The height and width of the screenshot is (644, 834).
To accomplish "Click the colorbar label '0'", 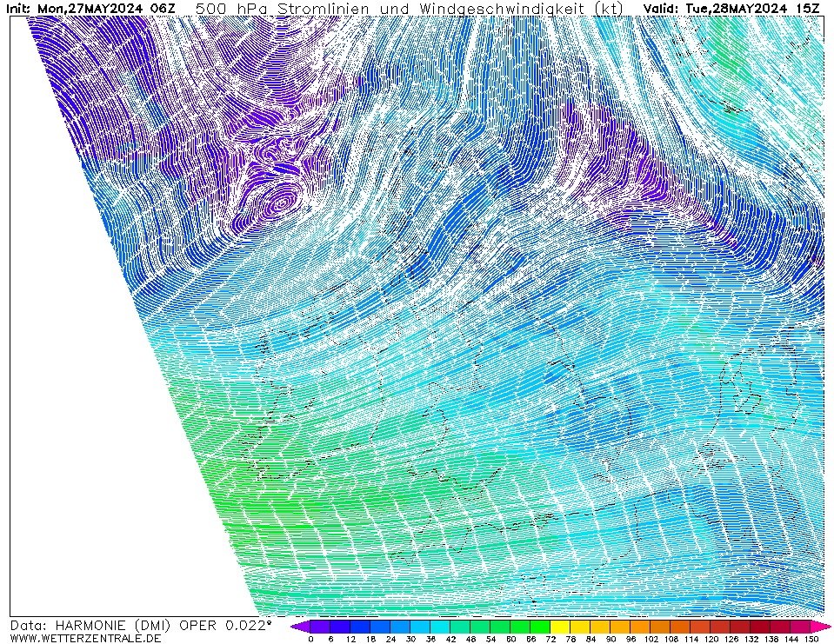I will click(x=310, y=639).
